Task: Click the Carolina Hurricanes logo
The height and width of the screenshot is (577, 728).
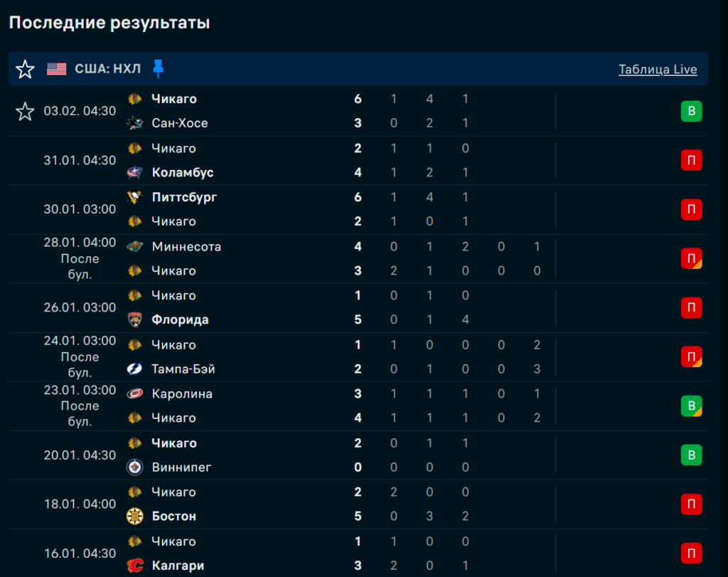Action: 134,393
